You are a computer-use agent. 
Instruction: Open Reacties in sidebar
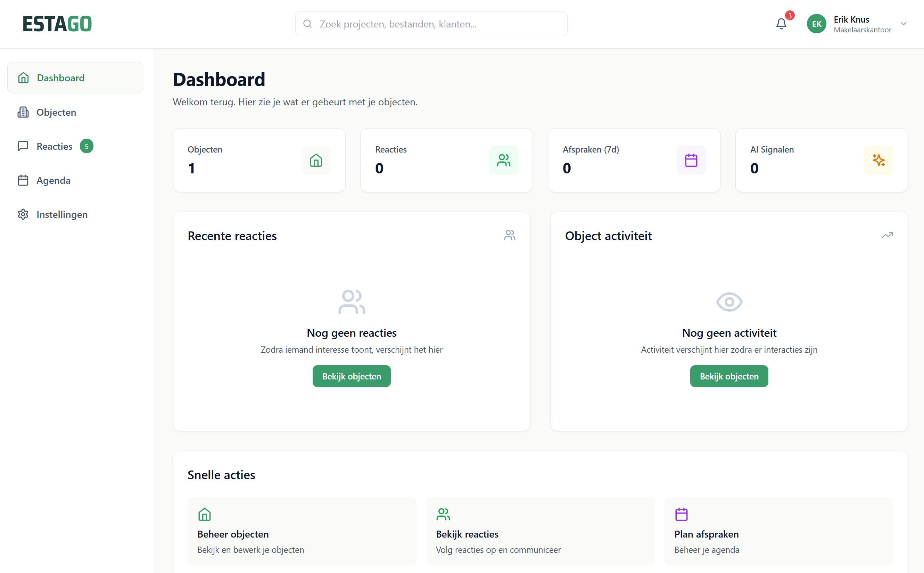pos(75,146)
